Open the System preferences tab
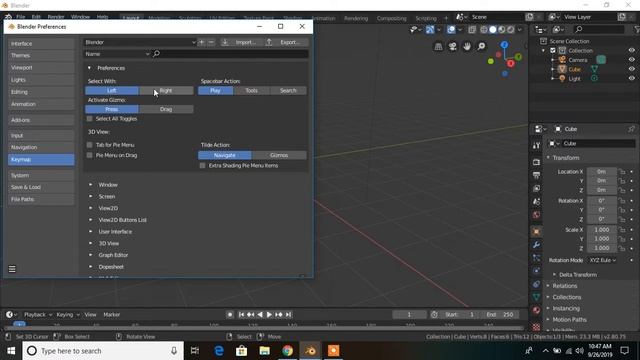Image resolution: width=640 pixels, height=360 pixels. click(x=41, y=175)
